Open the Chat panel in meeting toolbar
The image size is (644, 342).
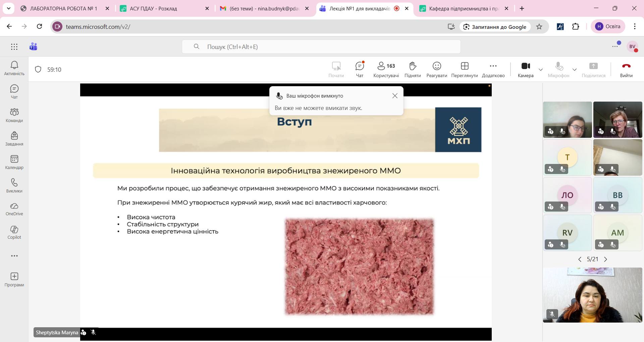click(x=360, y=69)
